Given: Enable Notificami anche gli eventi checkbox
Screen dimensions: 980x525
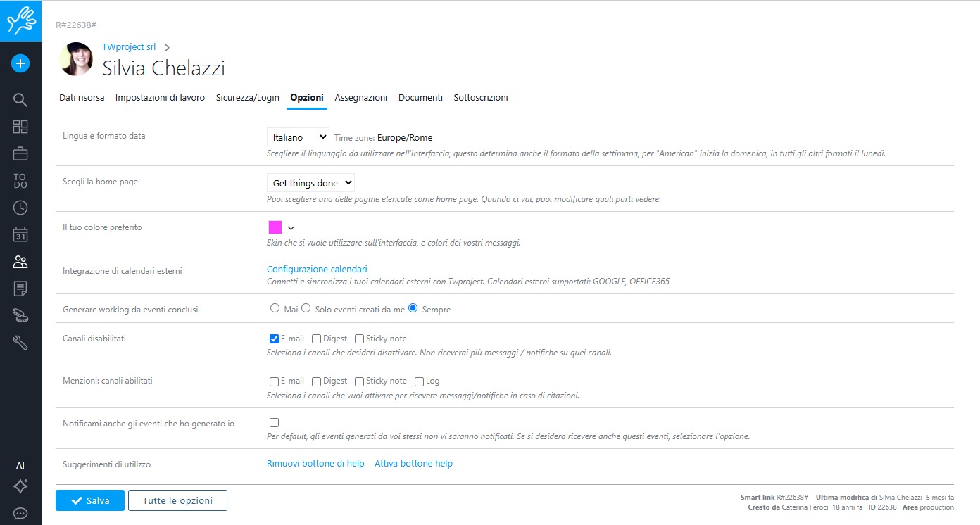Looking at the screenshot, I should point(275,423).
